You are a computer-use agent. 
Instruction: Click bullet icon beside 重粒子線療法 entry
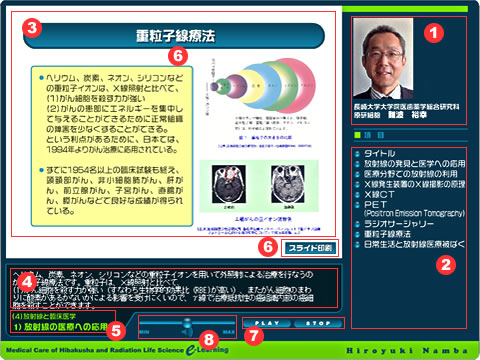pos(358,234)
